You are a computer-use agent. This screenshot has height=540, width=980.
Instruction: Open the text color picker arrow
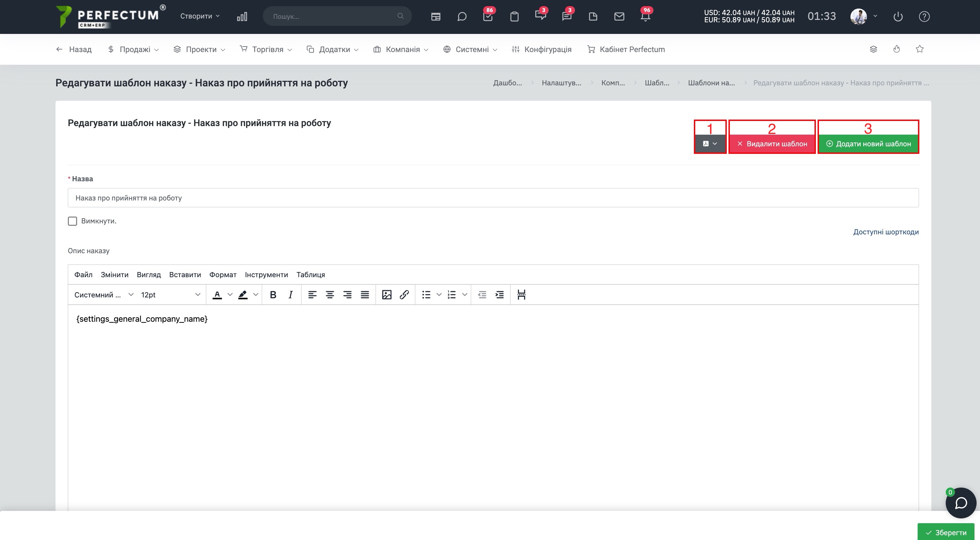[230, 295]
